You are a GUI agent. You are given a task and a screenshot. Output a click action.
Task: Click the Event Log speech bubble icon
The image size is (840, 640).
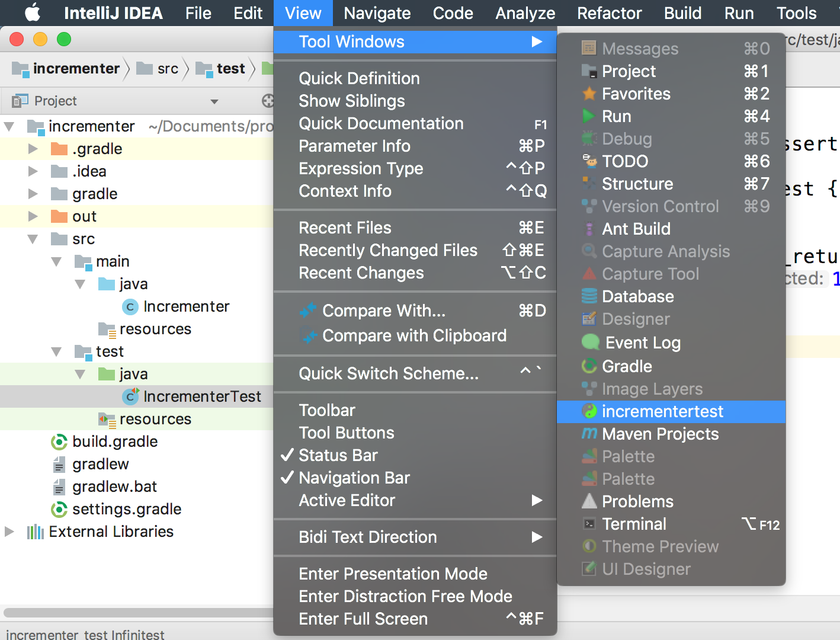[590, 343]
